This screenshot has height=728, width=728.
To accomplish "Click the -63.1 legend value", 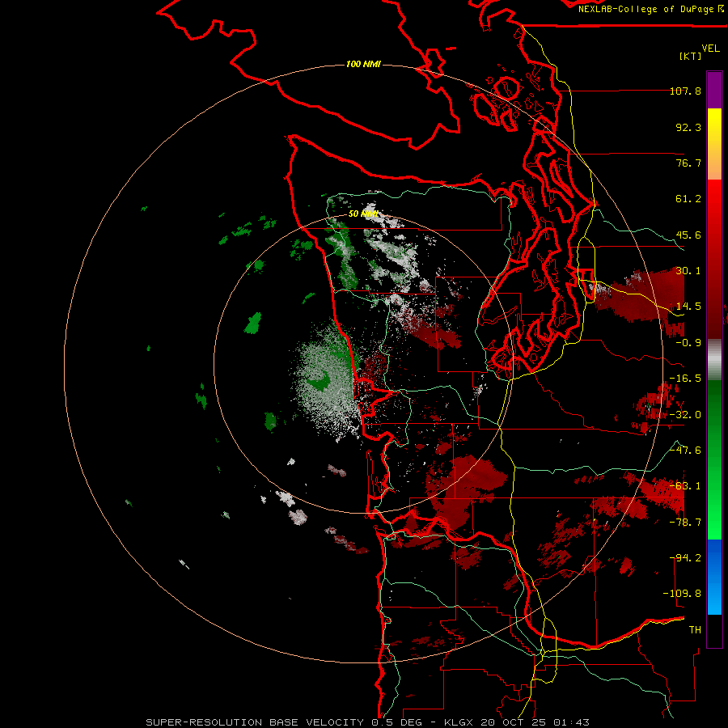I will point(685,486).
